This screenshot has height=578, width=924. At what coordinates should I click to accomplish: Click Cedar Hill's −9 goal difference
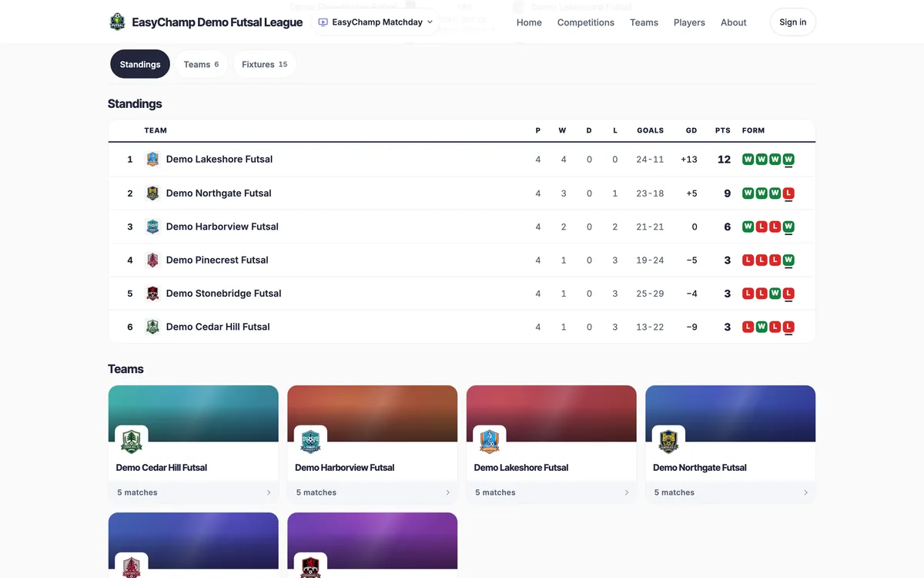tap(691, 327)
